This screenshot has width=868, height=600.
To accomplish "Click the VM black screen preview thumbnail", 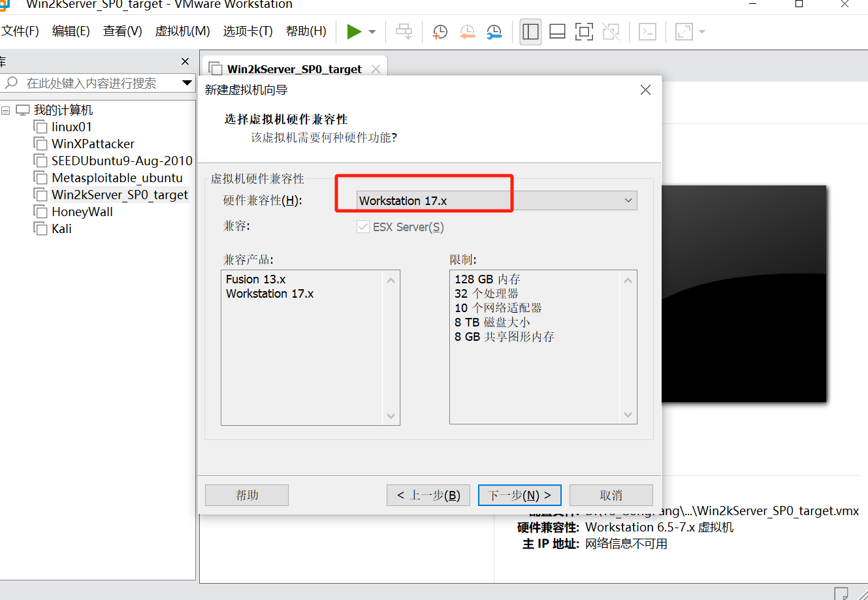I will click(744, 294).
